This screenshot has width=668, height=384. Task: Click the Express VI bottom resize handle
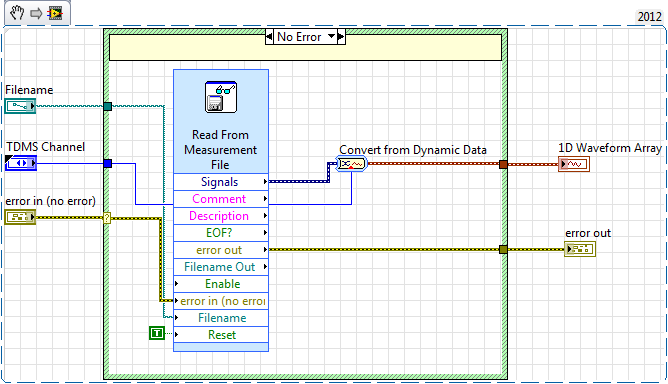tap(221, 347)
